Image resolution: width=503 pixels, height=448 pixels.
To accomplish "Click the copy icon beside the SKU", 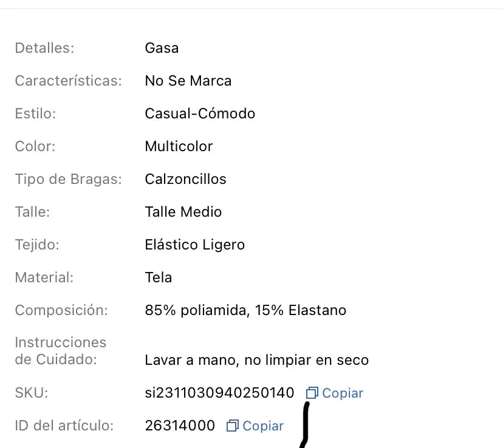I will 312,393.
